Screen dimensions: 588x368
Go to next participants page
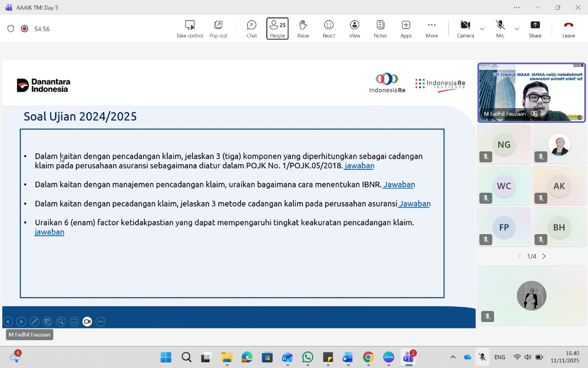tap(544, 256)
